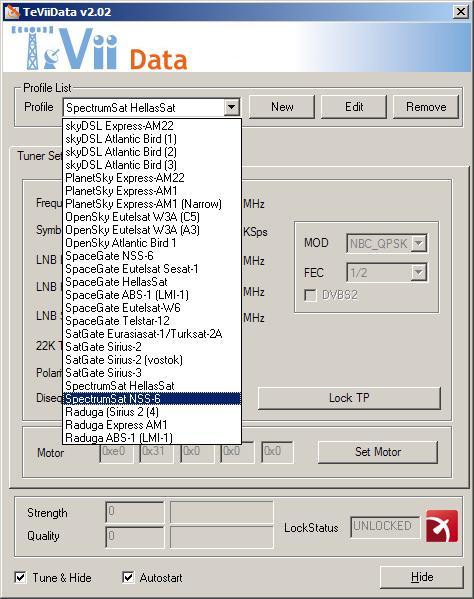Pick Raduga Express AM1 profile
The width and height of the screenshot is (474, 599).
click(152, 424)
